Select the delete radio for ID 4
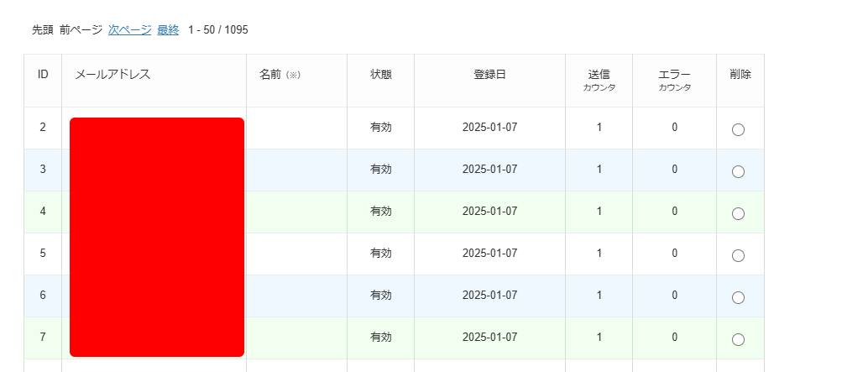 738,213
